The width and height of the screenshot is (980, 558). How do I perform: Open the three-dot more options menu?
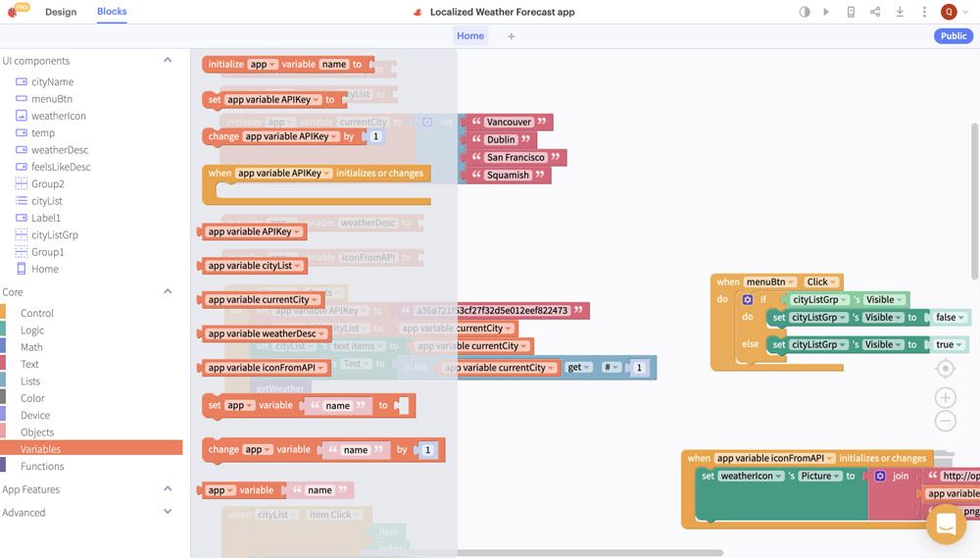924,12
